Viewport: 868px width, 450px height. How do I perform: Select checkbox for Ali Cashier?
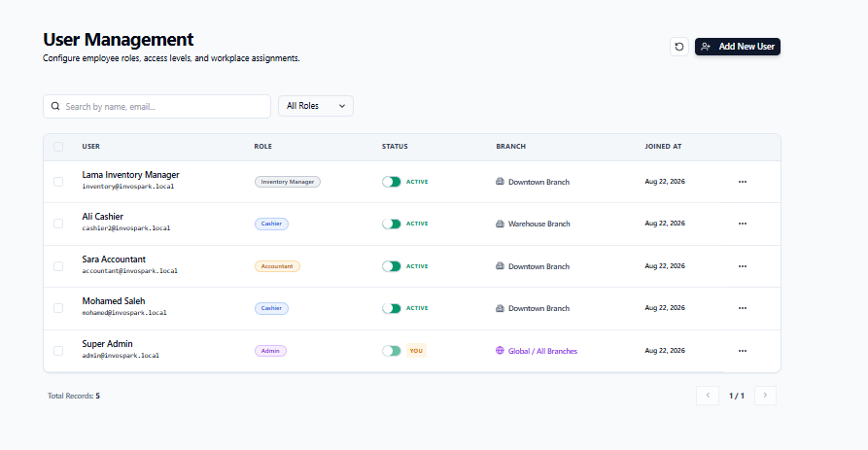click(x=58, y=224)
